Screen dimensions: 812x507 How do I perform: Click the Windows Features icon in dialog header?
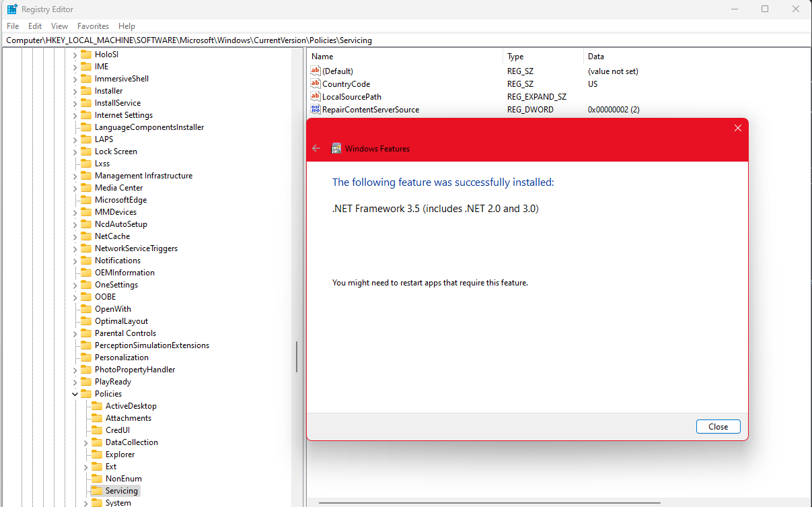tap(336, 148)
